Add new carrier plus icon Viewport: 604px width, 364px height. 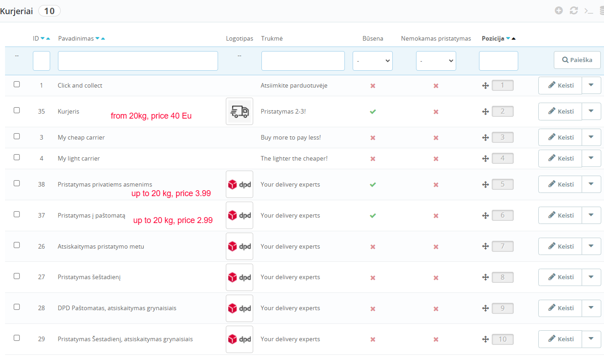pyautogui.click(x=559, y=10)
